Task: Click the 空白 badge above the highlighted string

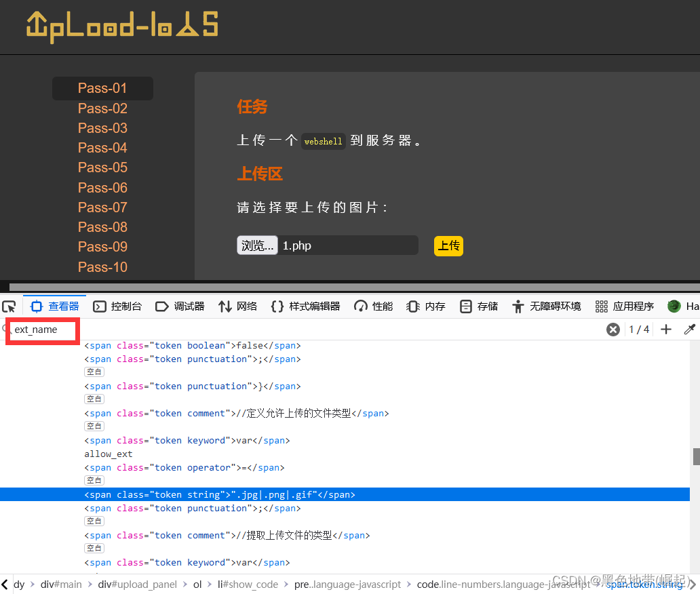Action: 94,480
